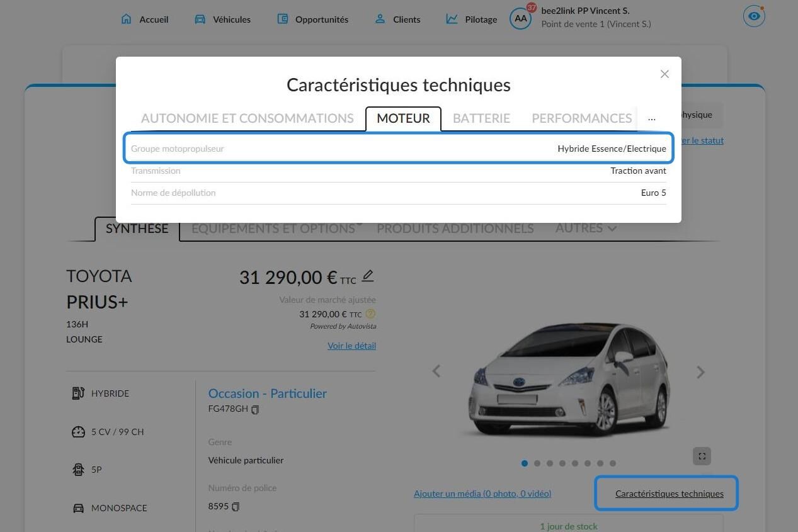
Task: Select the third photo carousel dot
Action: (x=550, y=463)
